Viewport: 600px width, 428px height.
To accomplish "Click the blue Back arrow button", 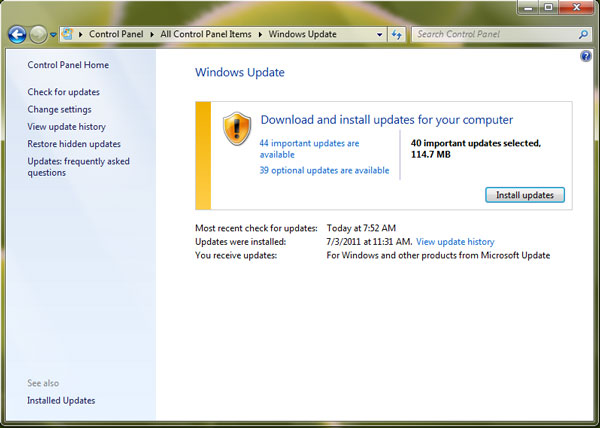I will pos(17,35).
